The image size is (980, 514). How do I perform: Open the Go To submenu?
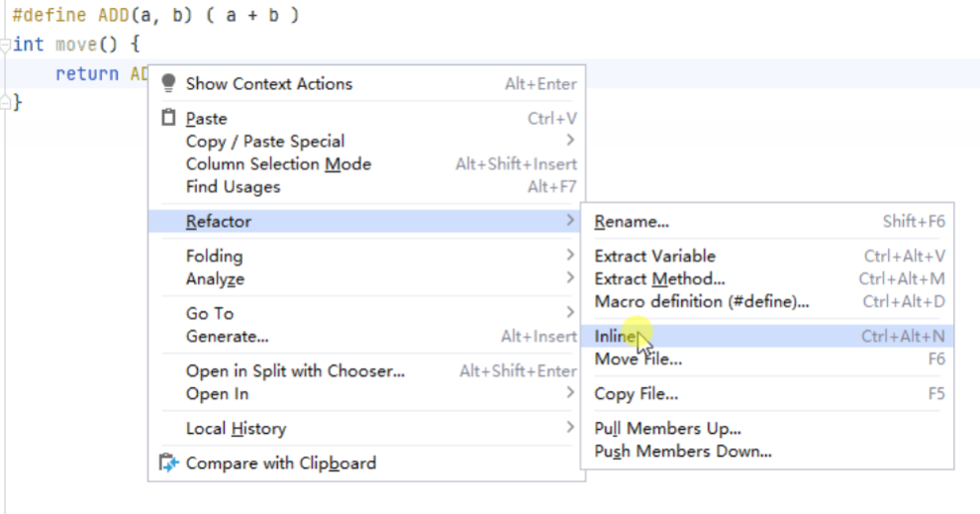(x=569, y=313)
